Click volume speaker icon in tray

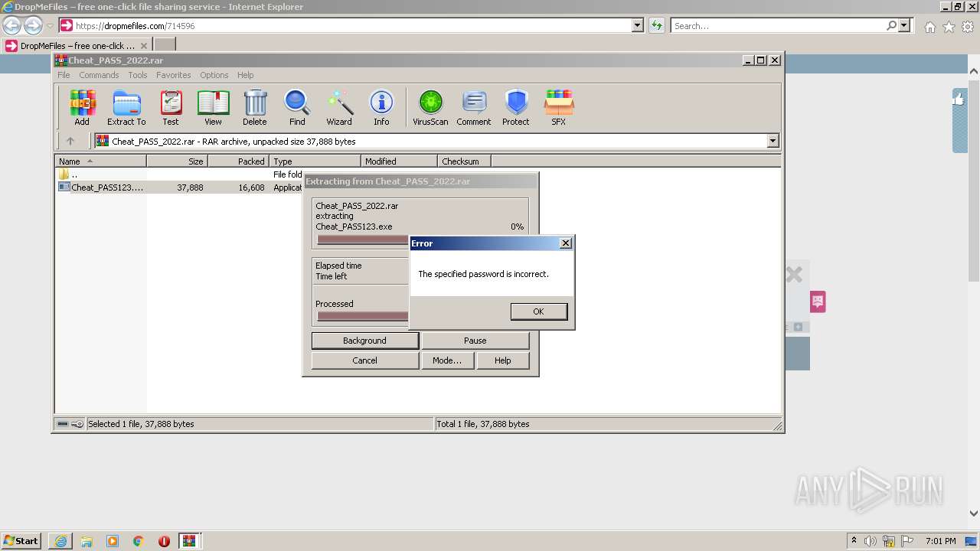coord(871,541)
